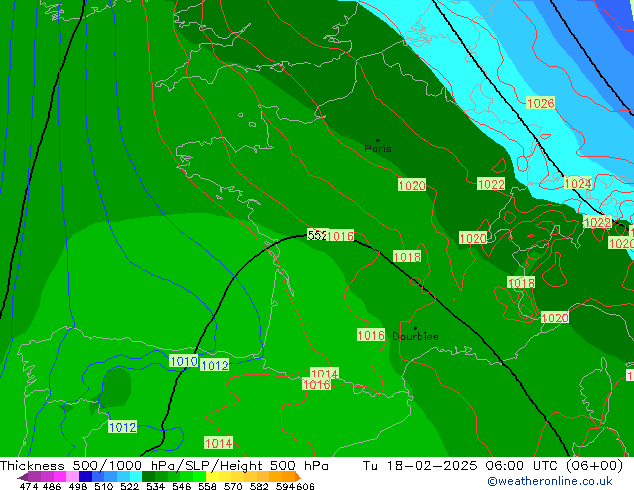Click the Tu 18-02-2025 06:00 UTC timestamp
This screenshot has width=634, height=490.
pyautogui.click(x=492, y=466)
